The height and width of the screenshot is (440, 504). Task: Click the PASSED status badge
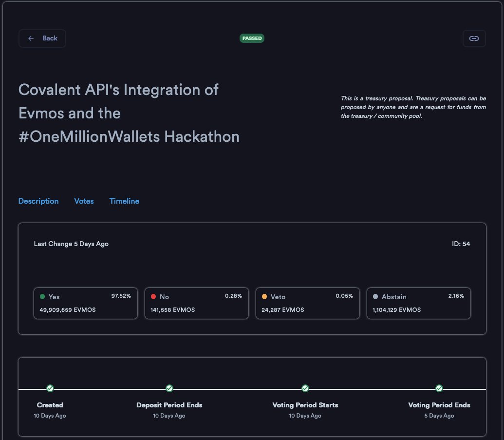point(252,38)
